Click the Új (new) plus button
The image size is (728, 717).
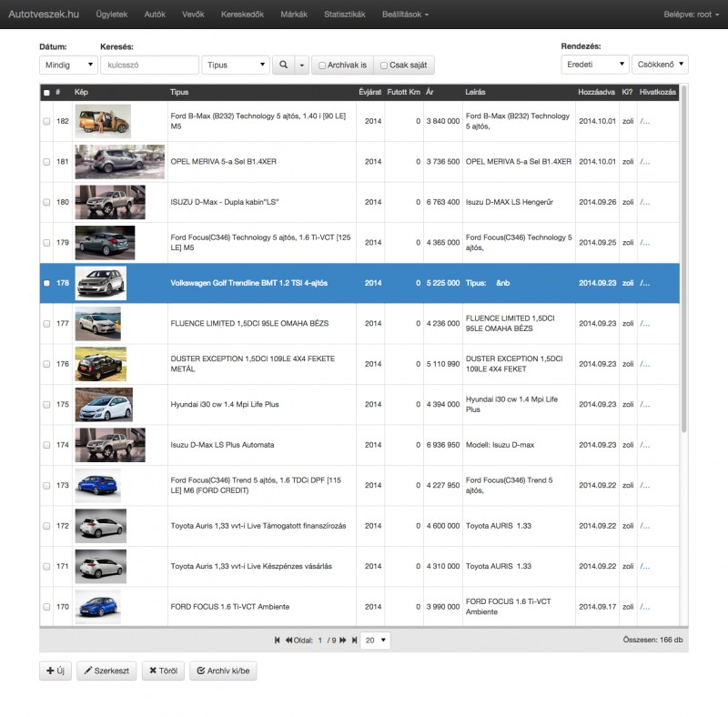(x=55, y=672)
